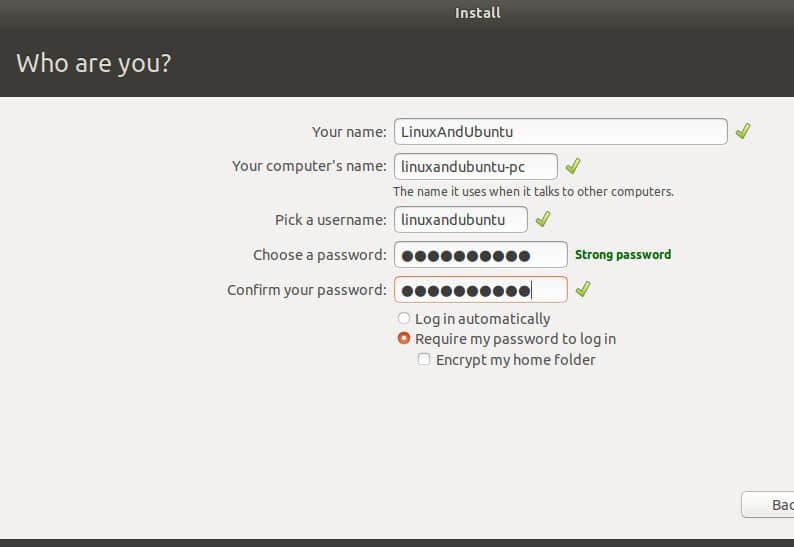
Task: Focus the Choose a password field
Action: point(480,255)
